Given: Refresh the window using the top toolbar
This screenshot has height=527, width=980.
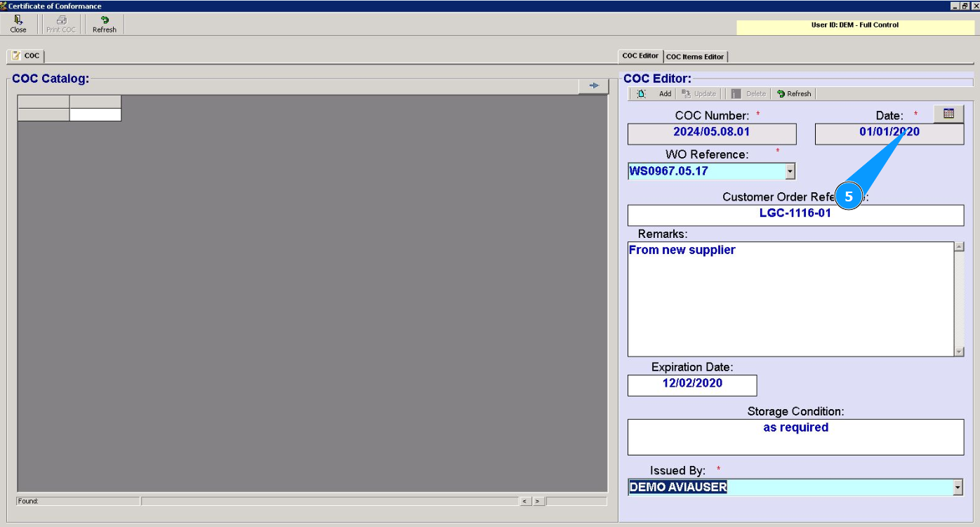Looking at the screenshot, I should (x=104, y=25).
